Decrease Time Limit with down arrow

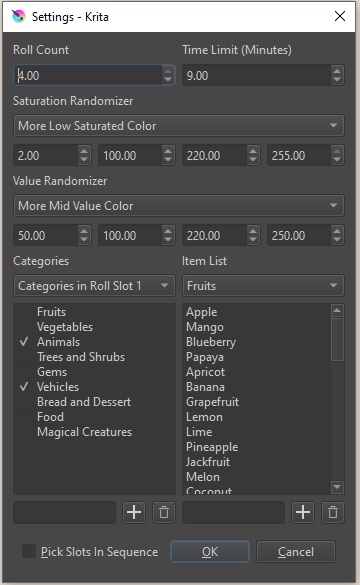(x=337, y=80)
